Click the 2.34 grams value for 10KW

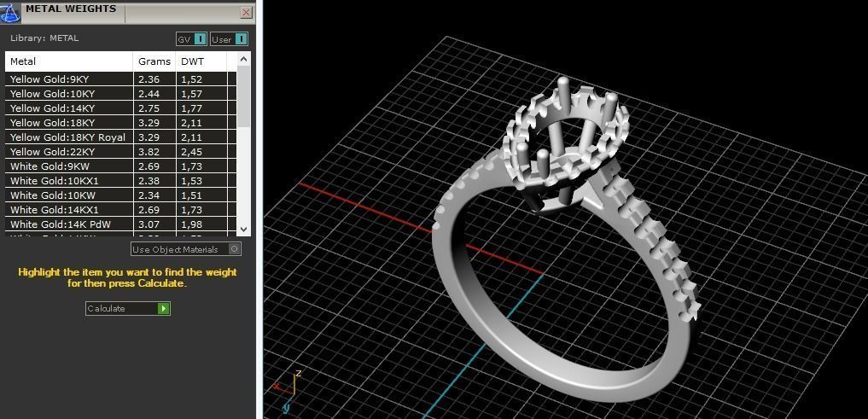149,195
